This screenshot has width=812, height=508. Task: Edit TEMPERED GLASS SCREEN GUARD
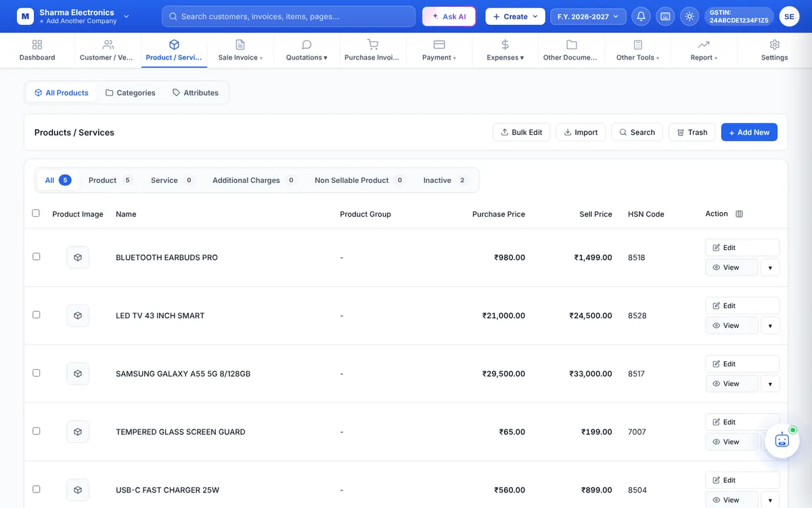(742, 422)
